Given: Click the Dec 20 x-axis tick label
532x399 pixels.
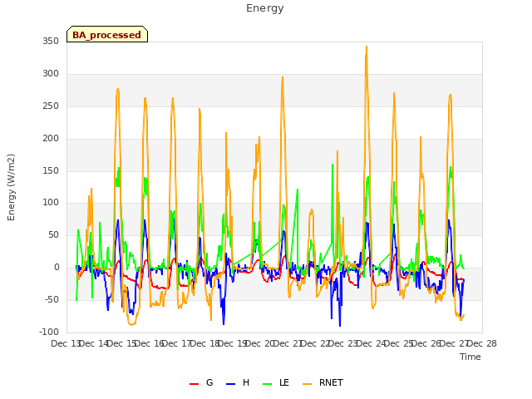Looking at the screenshot, I should (259, 343).
